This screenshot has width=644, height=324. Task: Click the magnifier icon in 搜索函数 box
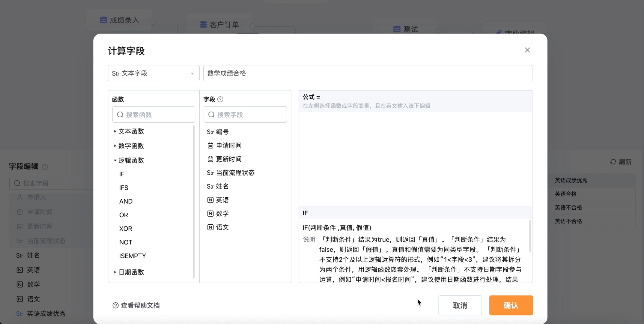pos(120,115)
